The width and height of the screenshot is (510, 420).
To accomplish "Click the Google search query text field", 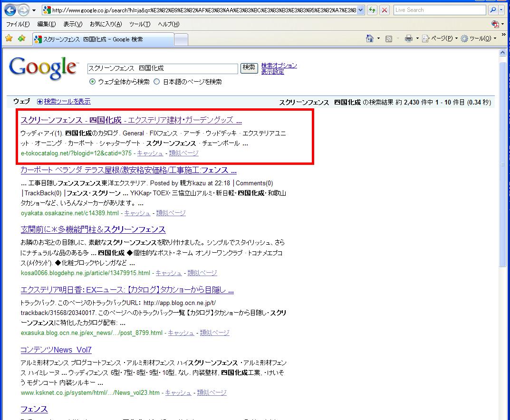I will pos(162,69).
